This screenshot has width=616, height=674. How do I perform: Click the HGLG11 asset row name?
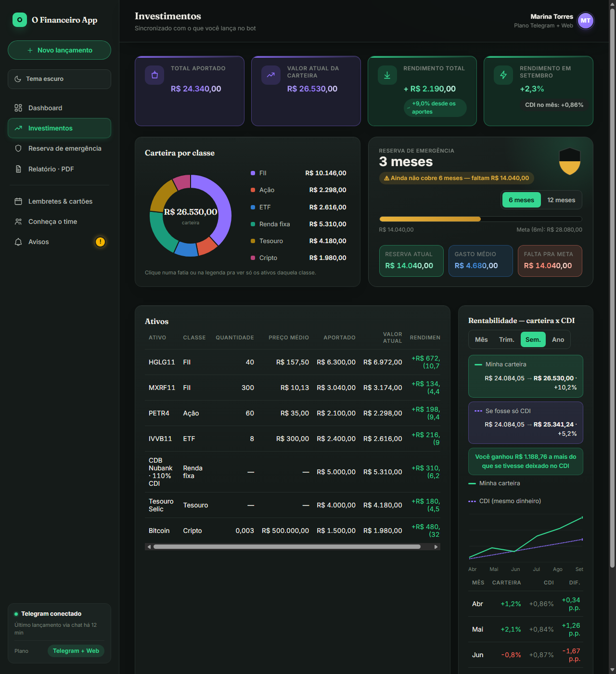(162, 362)
